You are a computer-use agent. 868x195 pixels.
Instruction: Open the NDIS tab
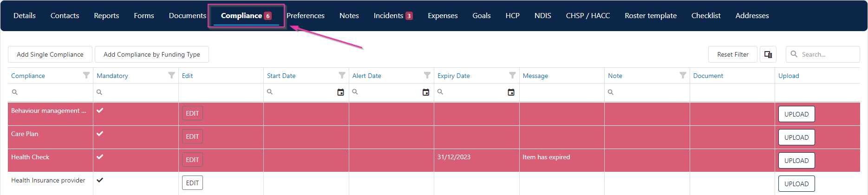pos(543,15)
